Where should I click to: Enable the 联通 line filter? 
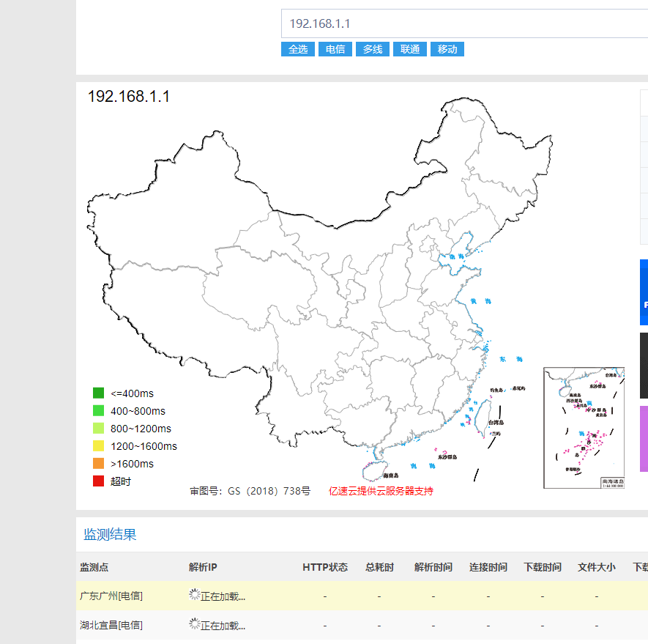(409, 49)
